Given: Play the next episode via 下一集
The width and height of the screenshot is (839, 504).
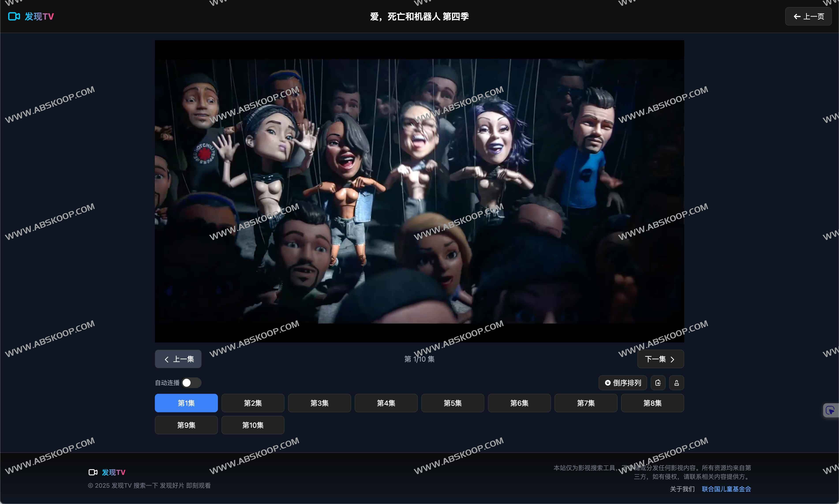Looking at the screenshot, I should click(660, 359).
